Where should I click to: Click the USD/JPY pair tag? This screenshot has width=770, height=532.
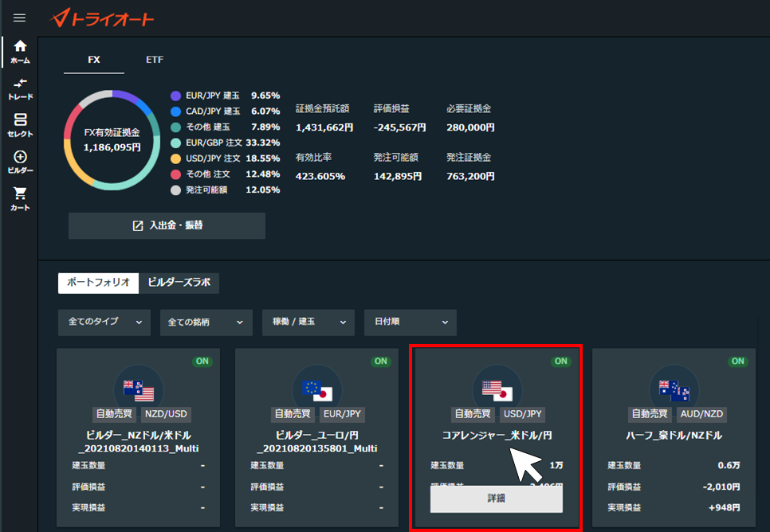click(x=523, y=413)
